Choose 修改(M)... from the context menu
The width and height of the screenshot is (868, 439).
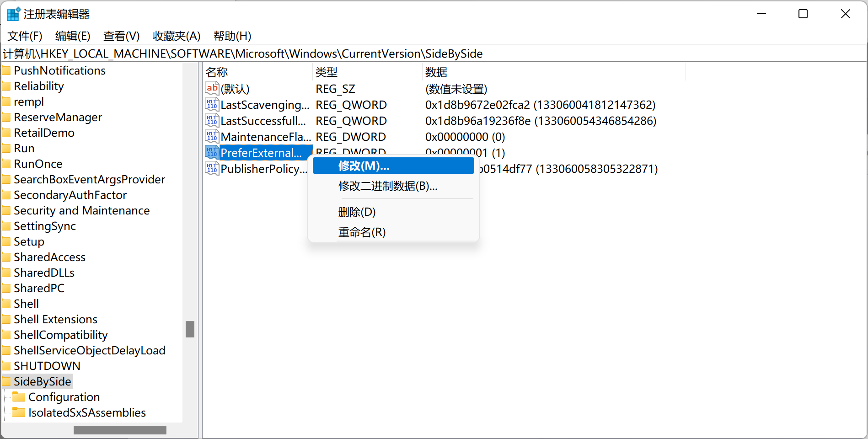pyautogui.click(x=393, y=166)
